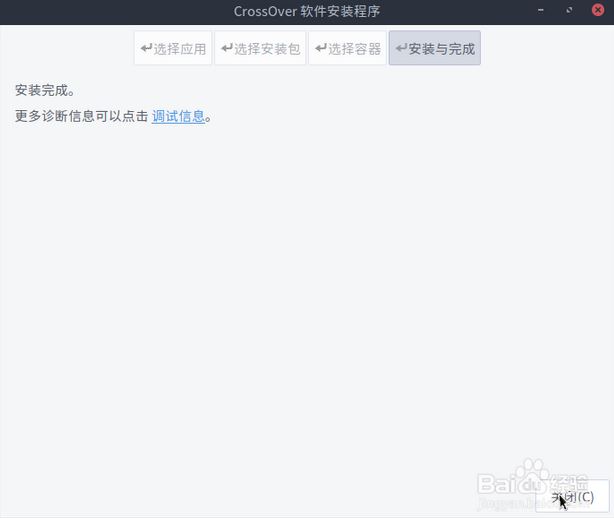
Task: Switch to the 选择安装包 tab
Action: click(260, 49)
